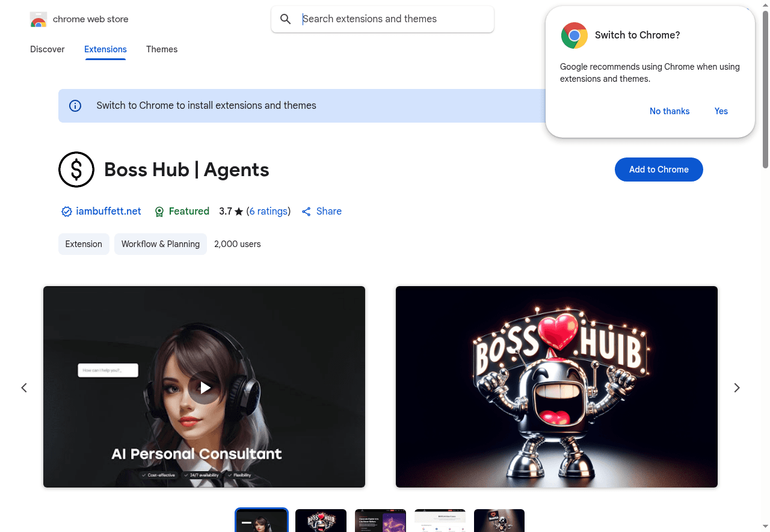
Task: Open the Share options for Boss Hub
Action: [x=321, y=211]
